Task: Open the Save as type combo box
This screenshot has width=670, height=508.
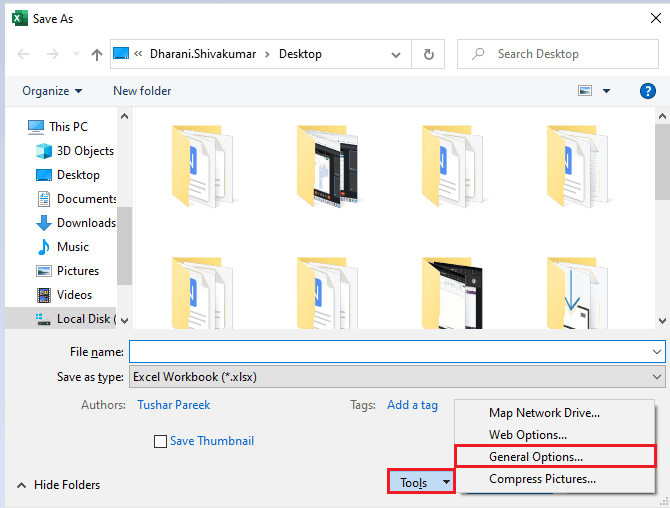Action: [397, 377]
